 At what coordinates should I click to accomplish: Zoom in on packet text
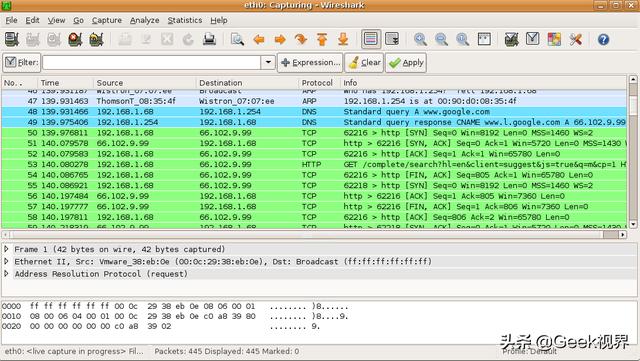coord(420,40)
